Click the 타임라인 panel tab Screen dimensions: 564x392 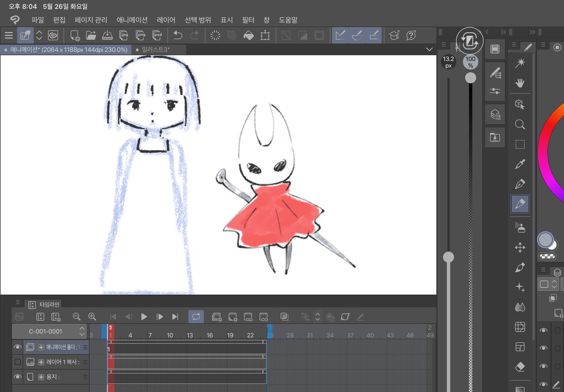click(43, 305)
